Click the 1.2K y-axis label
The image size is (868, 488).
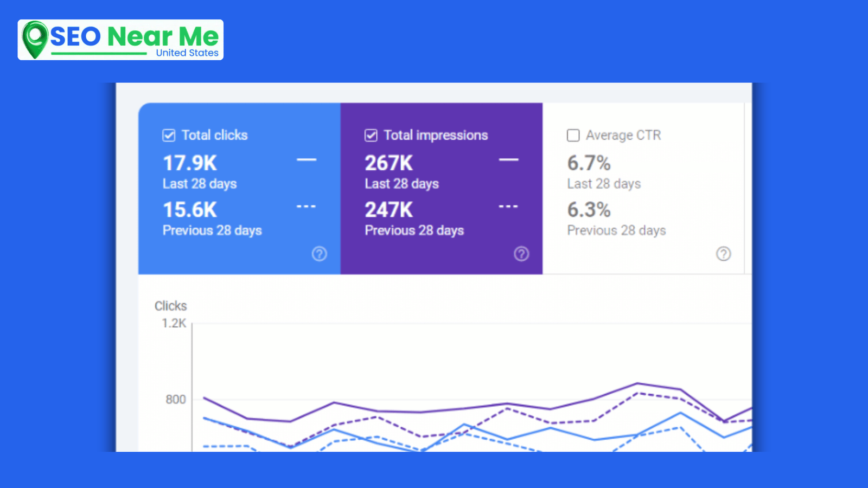174,323
